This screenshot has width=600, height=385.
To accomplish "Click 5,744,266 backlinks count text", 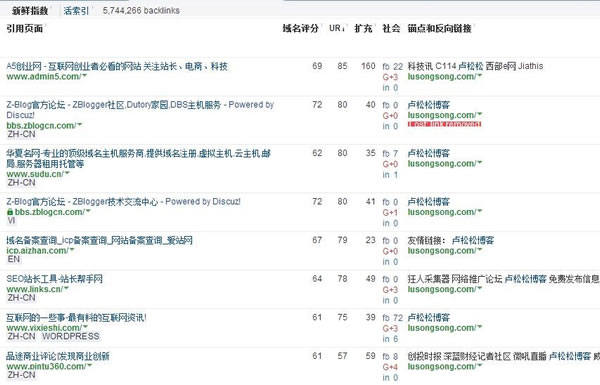I will tap(141, 11).
